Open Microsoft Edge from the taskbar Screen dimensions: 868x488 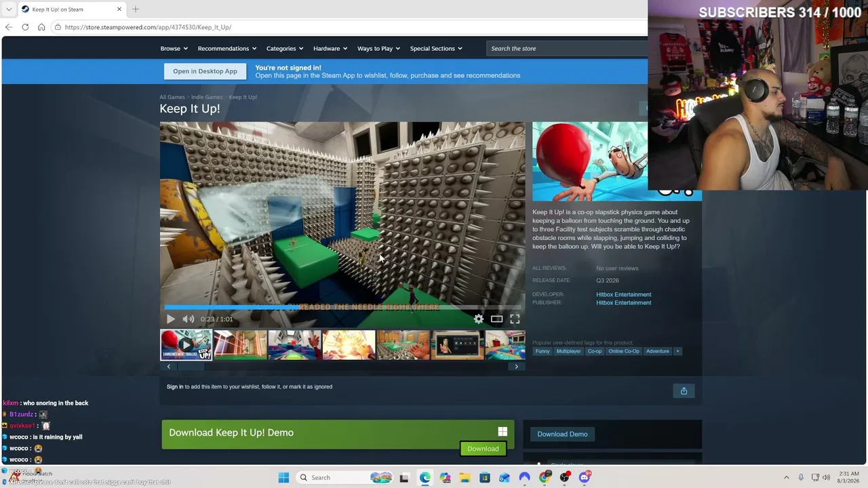[425, 477]
